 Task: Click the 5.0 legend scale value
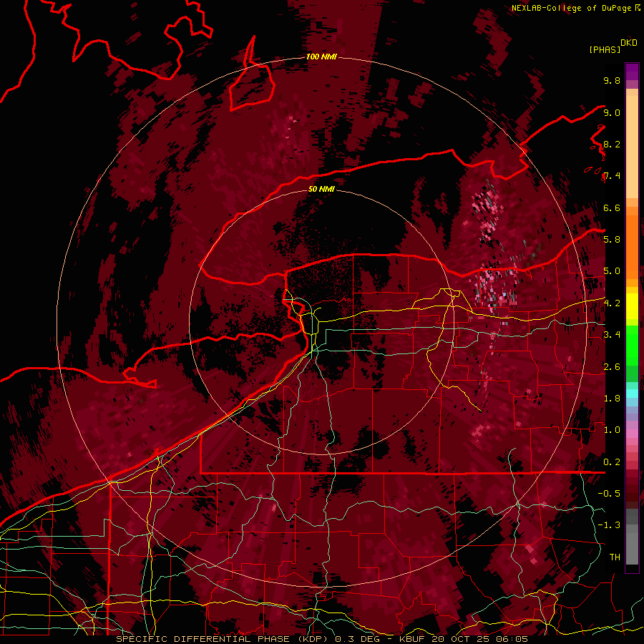(x=612, y=271)
